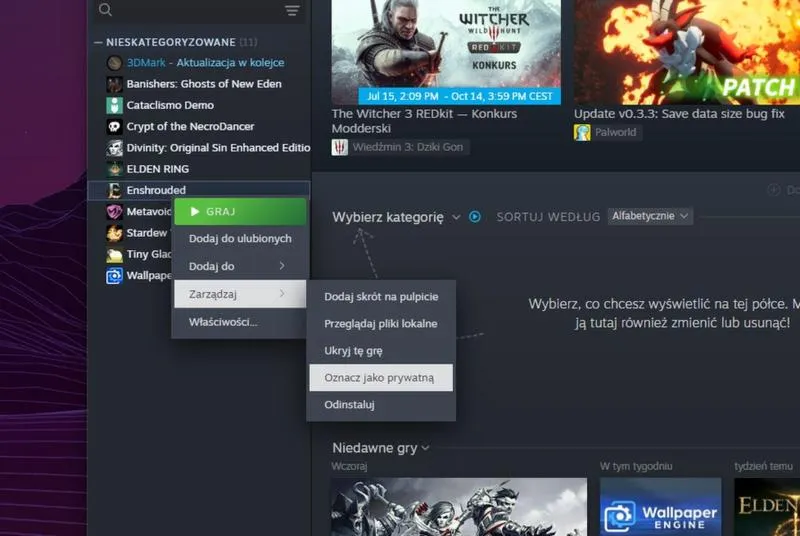Image resolution: width=800 pixels, height=536 pixels.
Task: Click the Metavoid game icon
Action: pos(114,212)
